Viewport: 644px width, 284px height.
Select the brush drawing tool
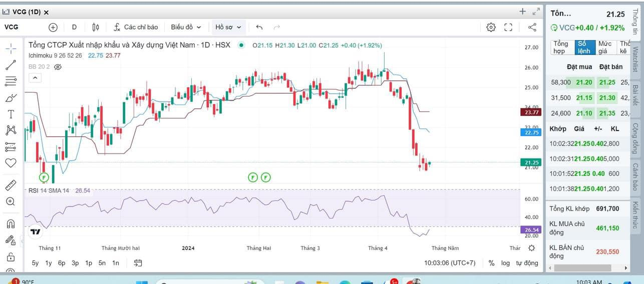[11, 98]
